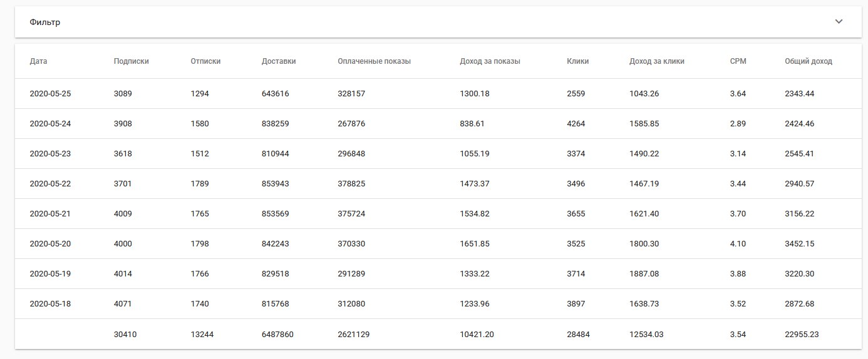
Task: Click the Отписки column header
Action: click(205, 61)
